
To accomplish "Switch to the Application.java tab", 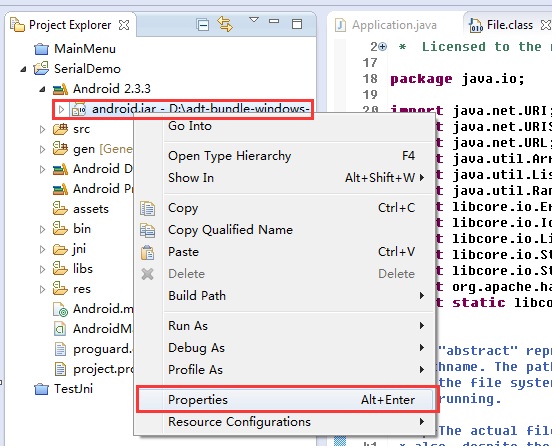I will 387,25.
